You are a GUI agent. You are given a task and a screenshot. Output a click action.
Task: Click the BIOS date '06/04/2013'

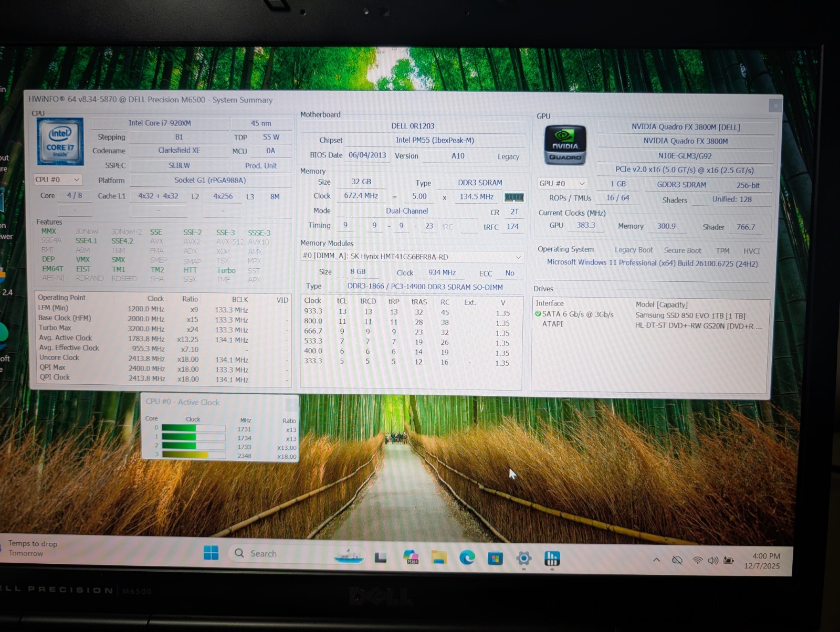click(367, 155)
